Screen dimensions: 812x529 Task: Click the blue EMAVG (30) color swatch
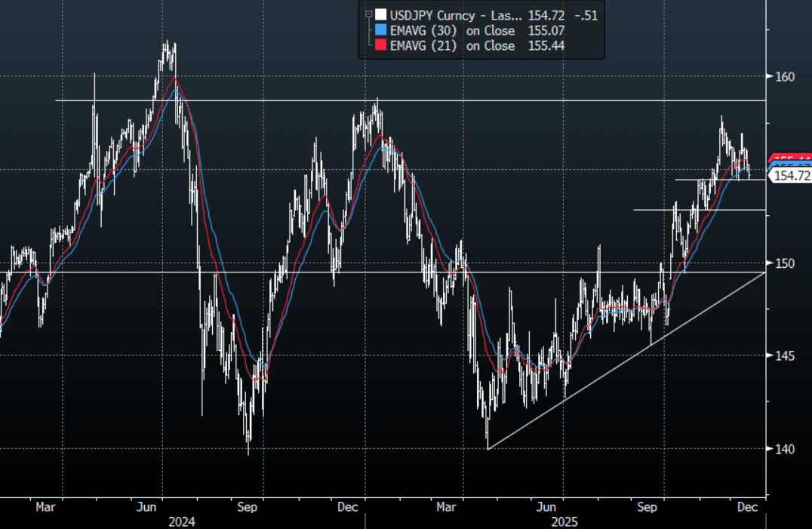click(x=380, y=30)
